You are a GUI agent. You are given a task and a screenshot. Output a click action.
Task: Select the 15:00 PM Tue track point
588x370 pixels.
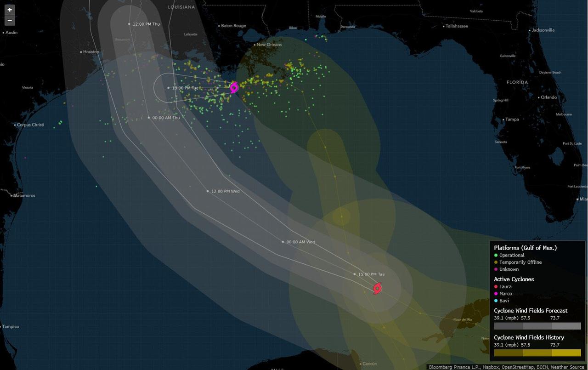point(355,274)
